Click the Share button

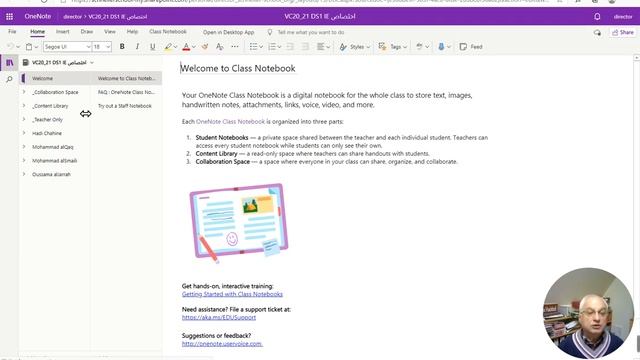click(623, 32)
